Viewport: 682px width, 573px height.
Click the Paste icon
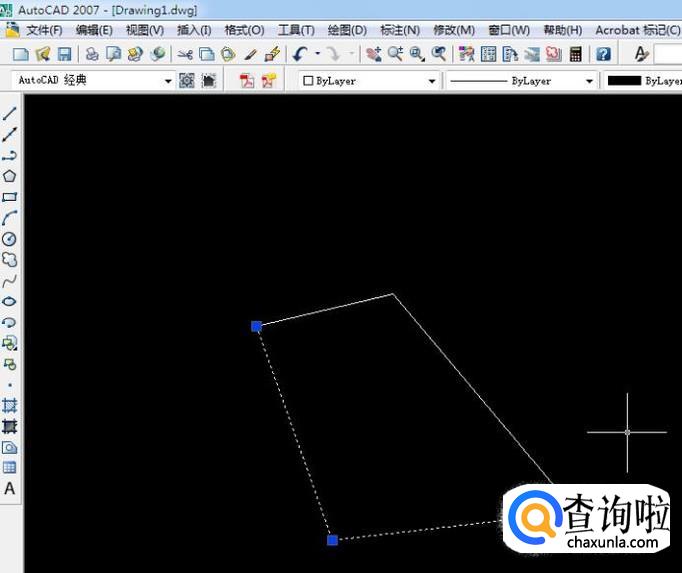[228, 54]
